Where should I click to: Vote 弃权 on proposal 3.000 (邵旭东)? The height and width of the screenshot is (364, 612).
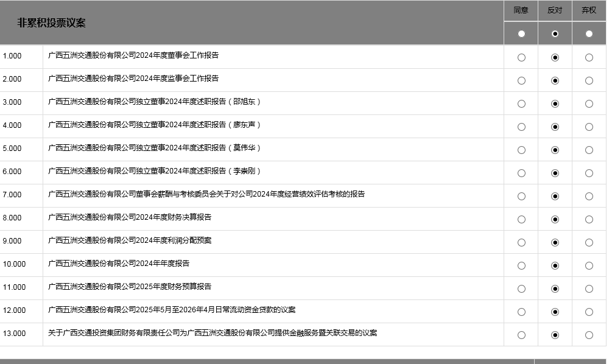click(589, 103)
